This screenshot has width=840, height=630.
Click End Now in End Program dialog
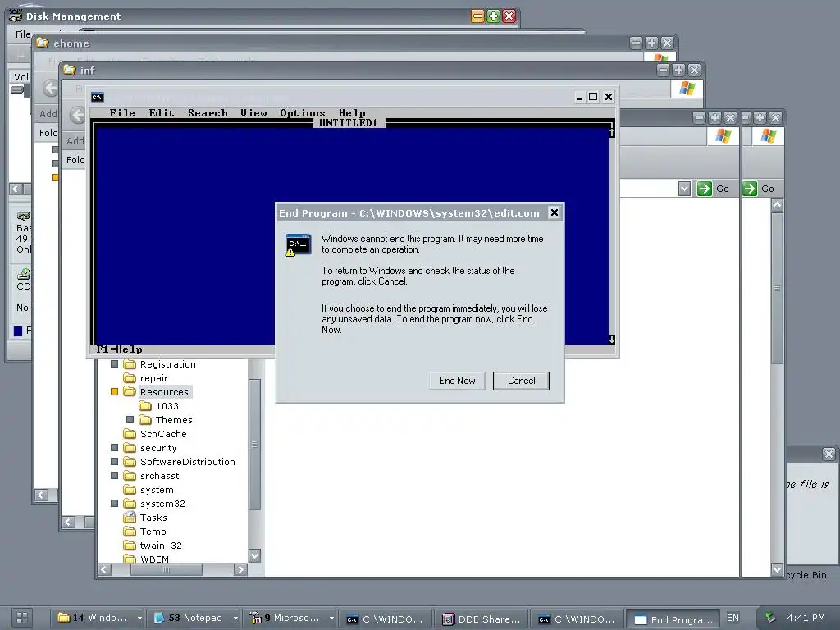pos(457,381)
